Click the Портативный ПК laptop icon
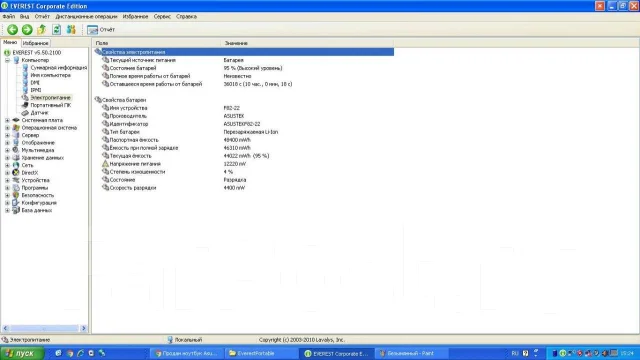 [25, 105]
